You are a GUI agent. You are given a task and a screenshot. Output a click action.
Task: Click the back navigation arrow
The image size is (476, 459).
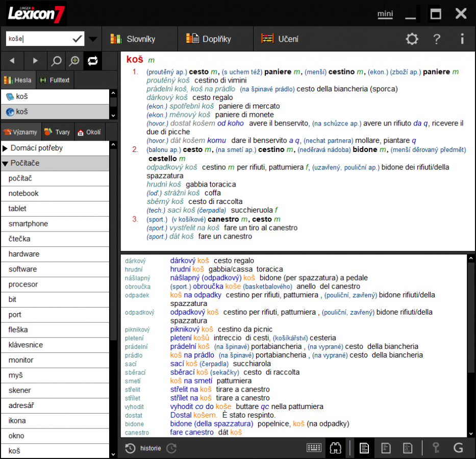pos(12,60)
